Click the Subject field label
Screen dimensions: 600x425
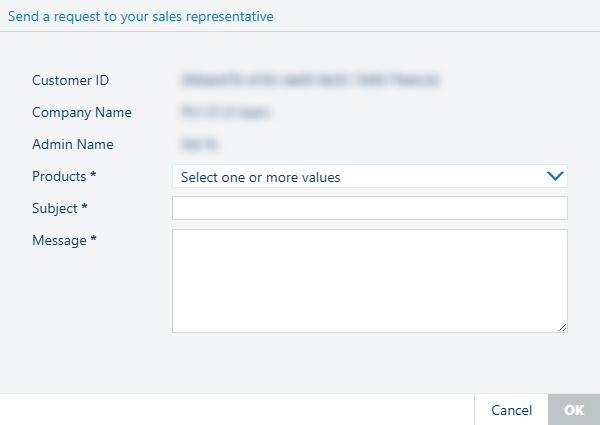56,208
